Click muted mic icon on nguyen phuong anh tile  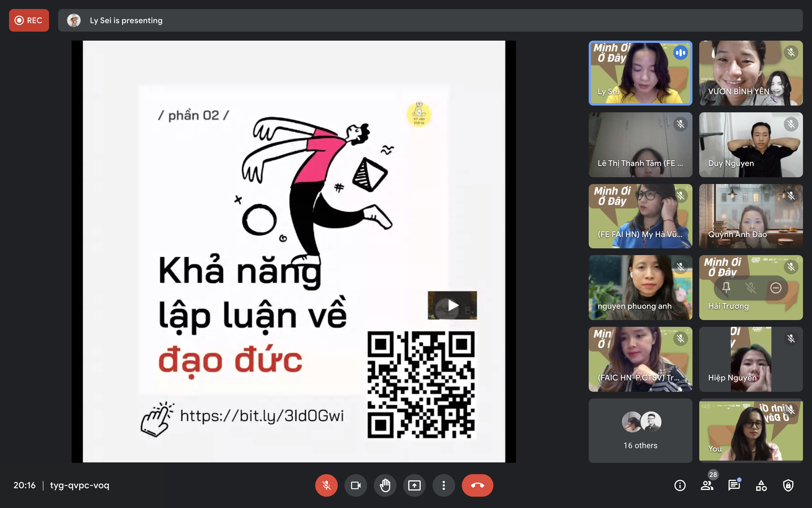(680, 267)
